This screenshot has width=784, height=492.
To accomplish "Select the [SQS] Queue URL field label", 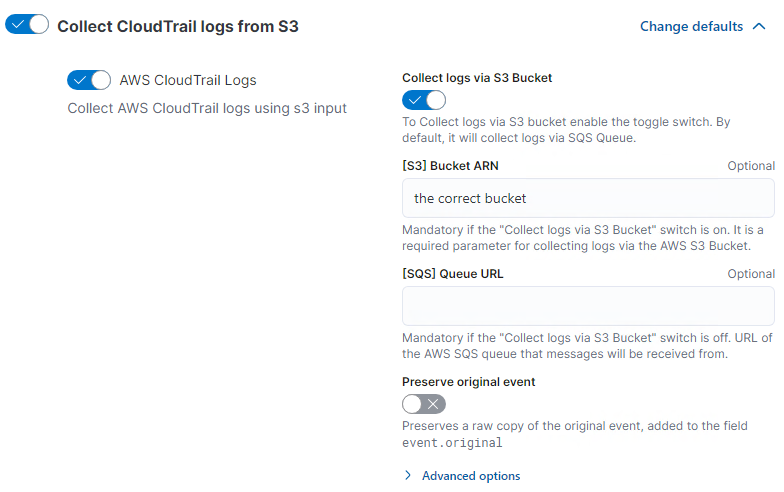I will tap(452, 274).
